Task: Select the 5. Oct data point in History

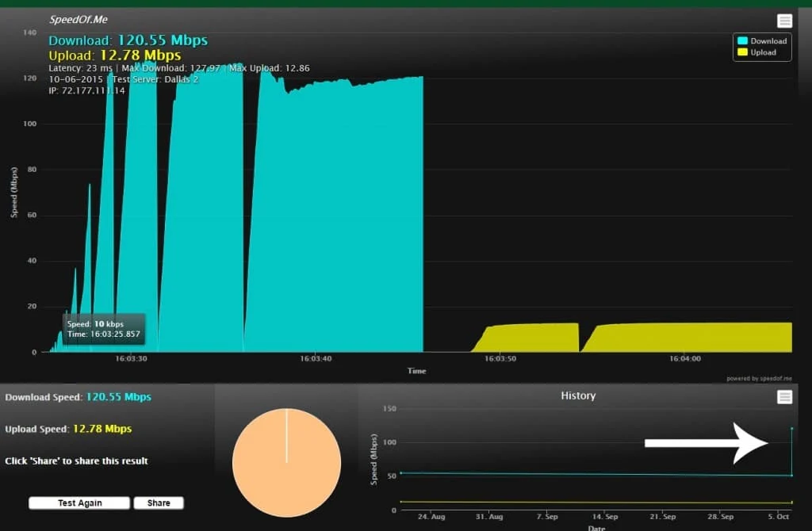Action: point(791,428)
